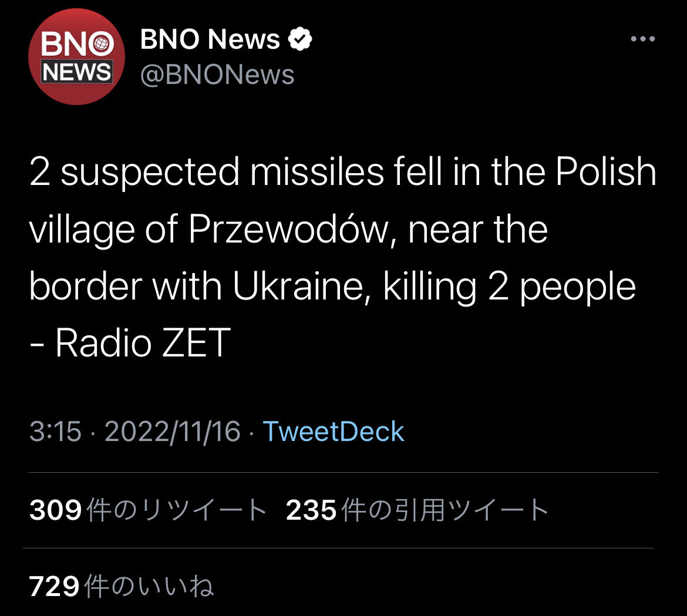The image size is (687, 616).
Task: Open the 件のリツイート retweets label
Action: [177, 510]
